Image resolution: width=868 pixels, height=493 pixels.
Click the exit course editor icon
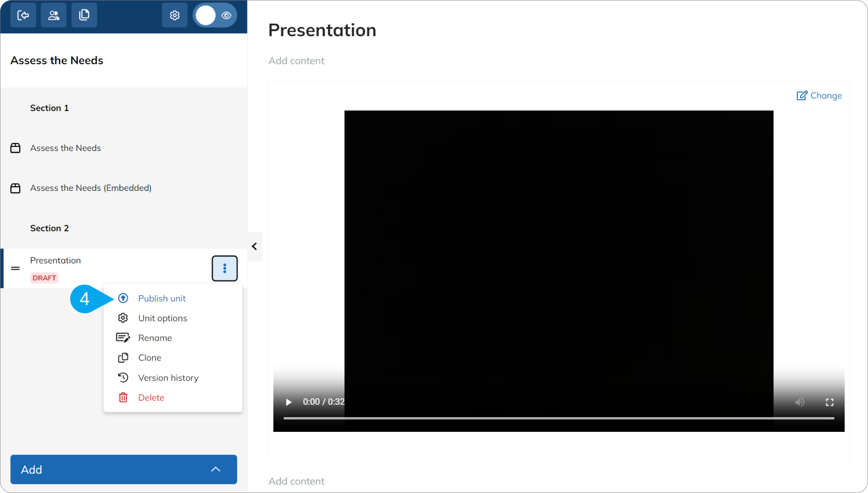(x=23, y=15)
